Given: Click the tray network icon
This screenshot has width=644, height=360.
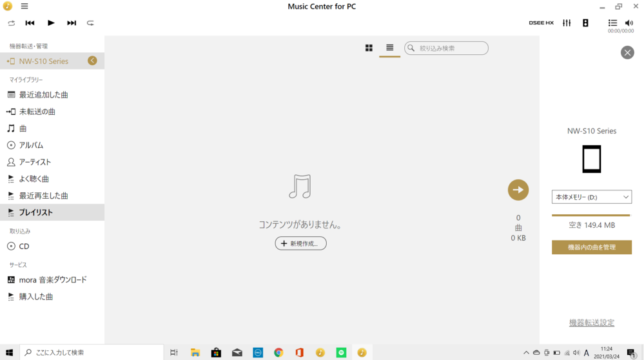Looking at the screenshot, I should click(x=567, y=353).
